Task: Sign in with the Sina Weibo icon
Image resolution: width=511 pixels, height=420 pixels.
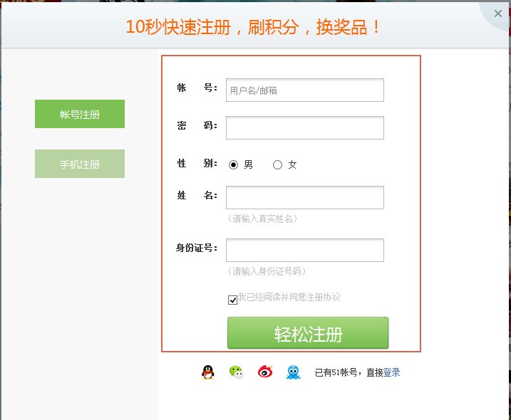Action: (265, 372)
